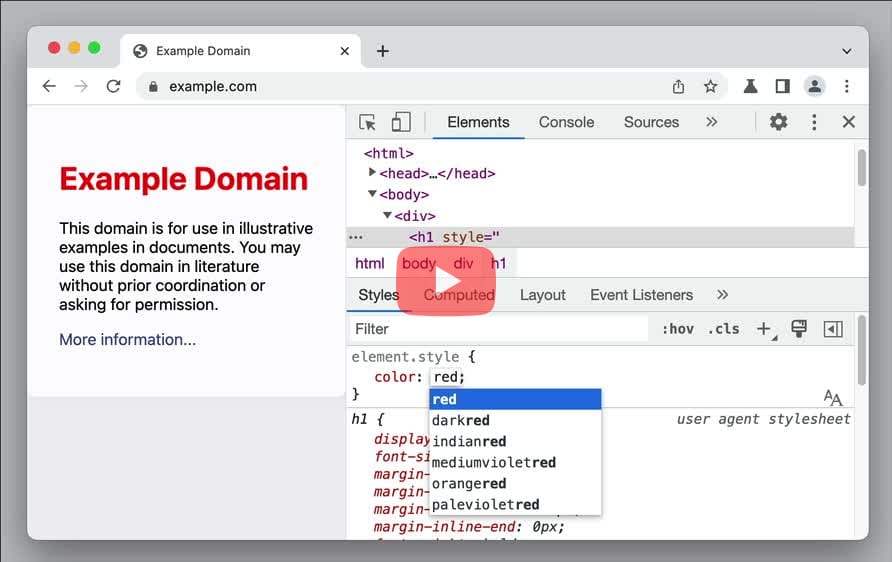Screen dimensions: 892x562
Task: Toggle the :hov element state button
Action: 678,329
